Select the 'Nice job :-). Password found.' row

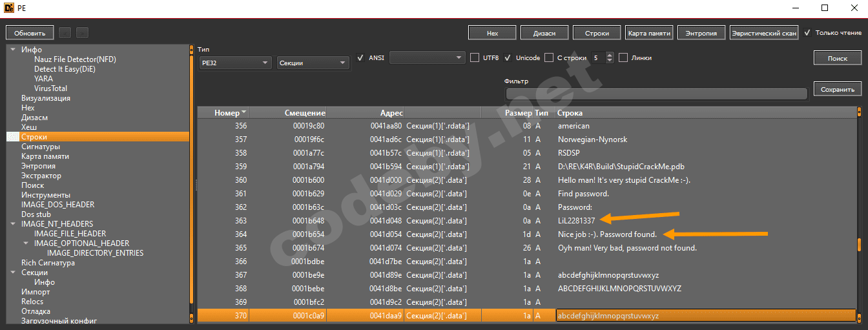(x=526, y=234)
